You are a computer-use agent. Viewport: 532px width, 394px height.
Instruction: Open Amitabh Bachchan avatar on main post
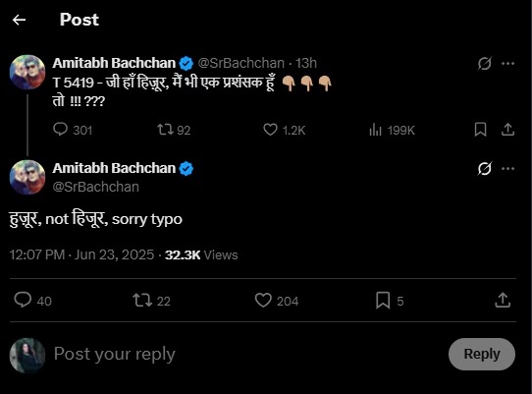(27, 177)
